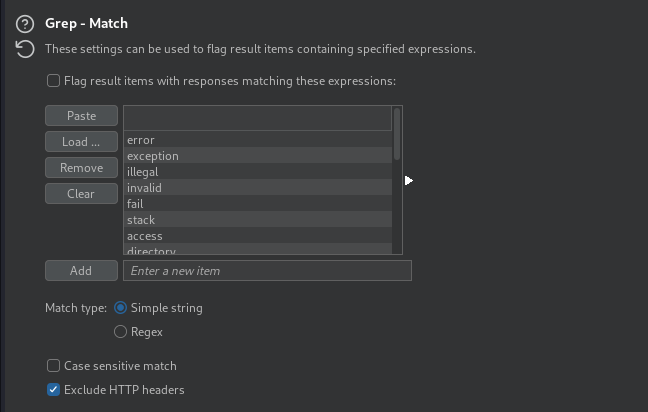Toggle Case sensitive match checkbox
The height and width of the screenshot is (412, 648).
pyautogui.click(x=53, y=366)
